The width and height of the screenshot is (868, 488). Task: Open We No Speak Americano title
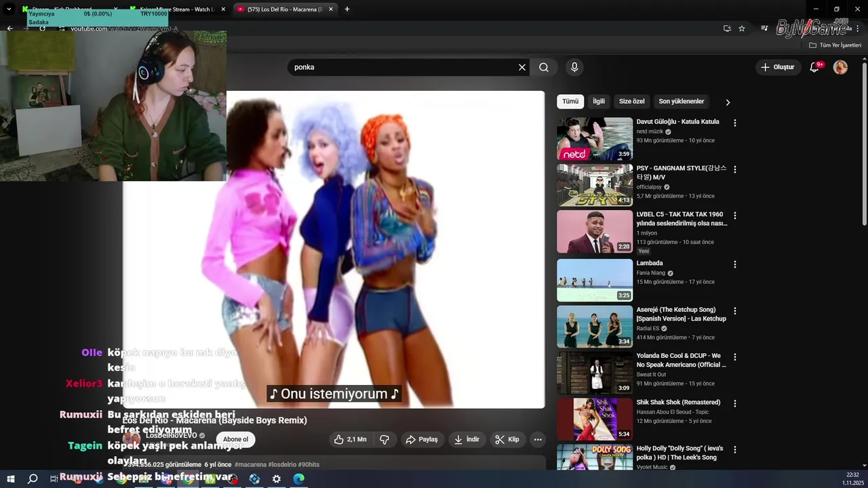click(x=681, y=360)
